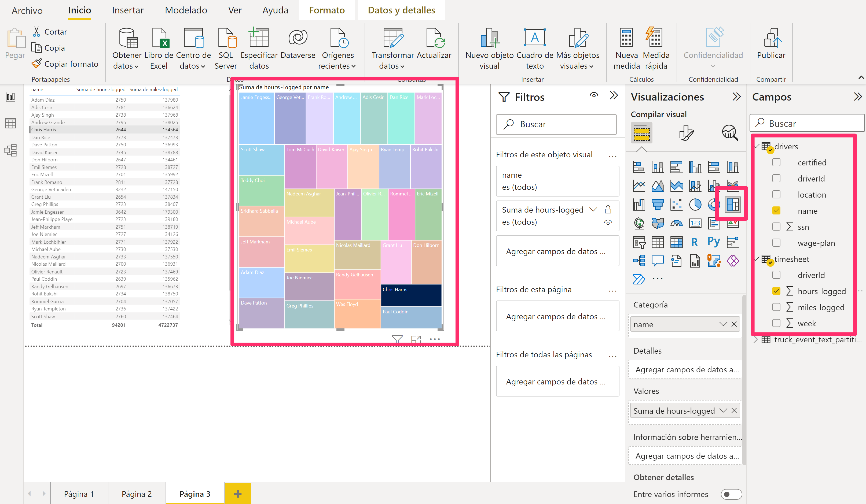866x504 pixels.
Task: Enable the miles-logged checkbox in timesheet
Action: [776, 308]
